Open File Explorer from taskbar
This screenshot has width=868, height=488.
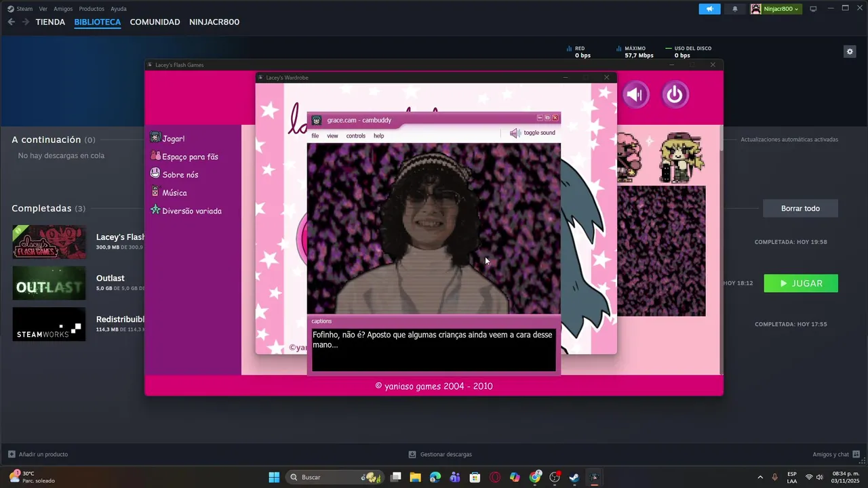pos(415,477)
